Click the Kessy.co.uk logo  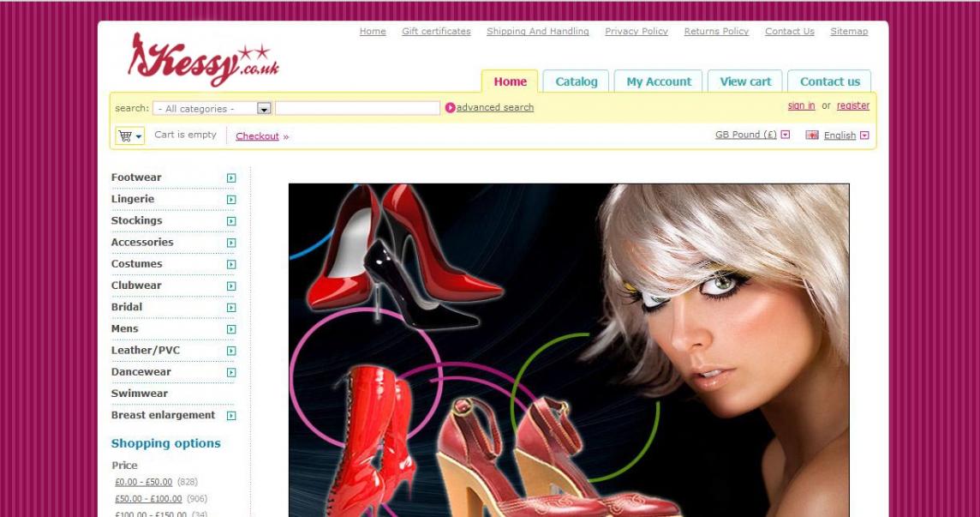(x=203, y=59)
